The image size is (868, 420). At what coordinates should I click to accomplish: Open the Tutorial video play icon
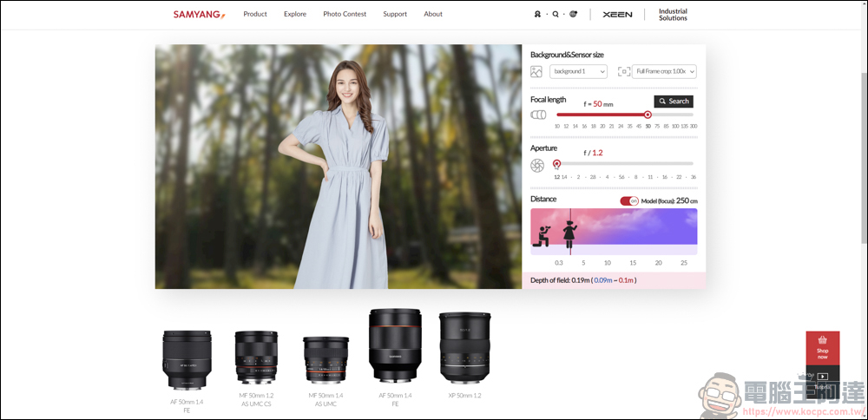point(822,377)
